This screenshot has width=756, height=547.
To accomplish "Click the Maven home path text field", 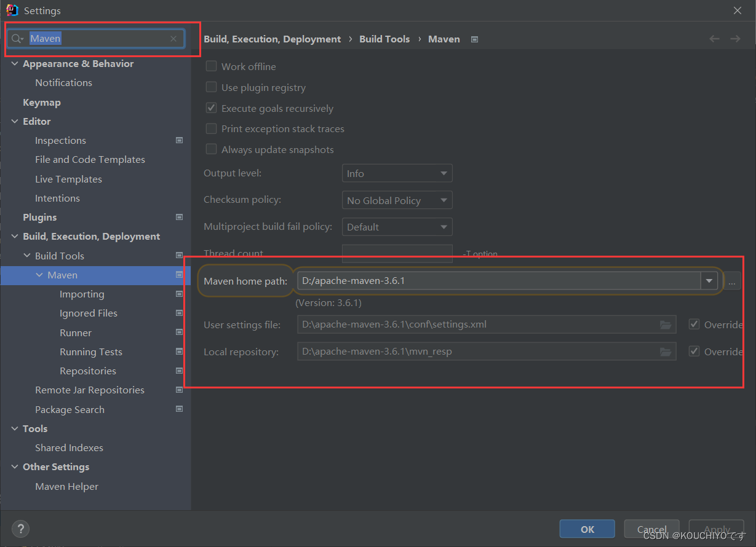I will click(499, 281).
